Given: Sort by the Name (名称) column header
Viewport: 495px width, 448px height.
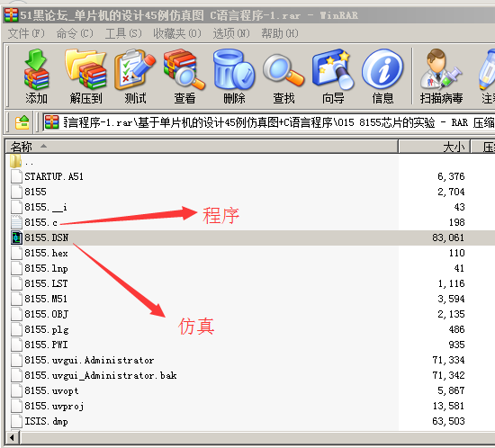Looking at the screenshot, I should 202,147.
